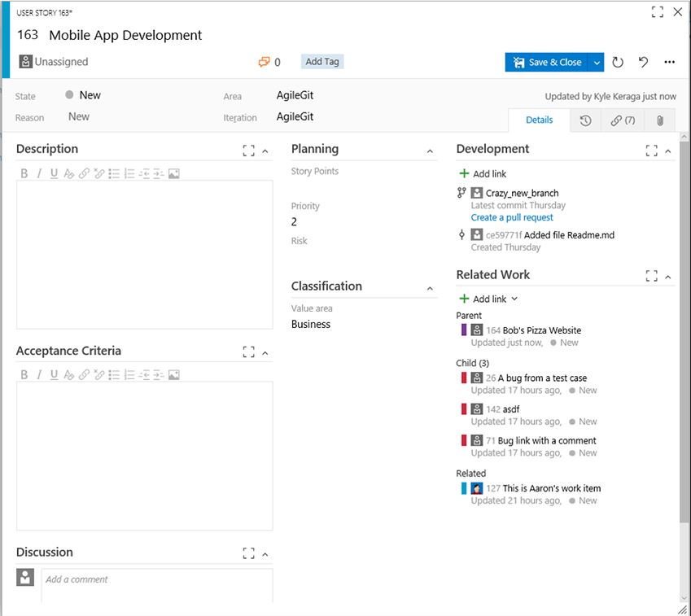
Task: Click the refresh work item icon
Action: tap(618, 62)
